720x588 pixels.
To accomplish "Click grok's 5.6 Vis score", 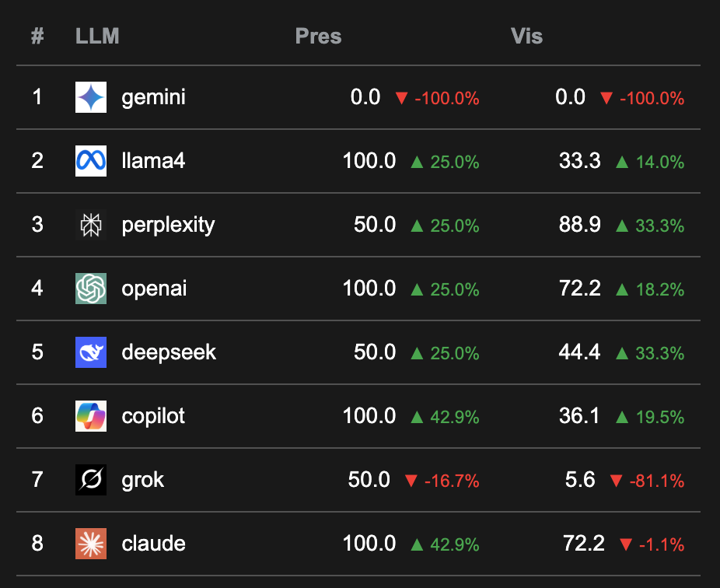I will pyautogui.click(x=580, y=480).
